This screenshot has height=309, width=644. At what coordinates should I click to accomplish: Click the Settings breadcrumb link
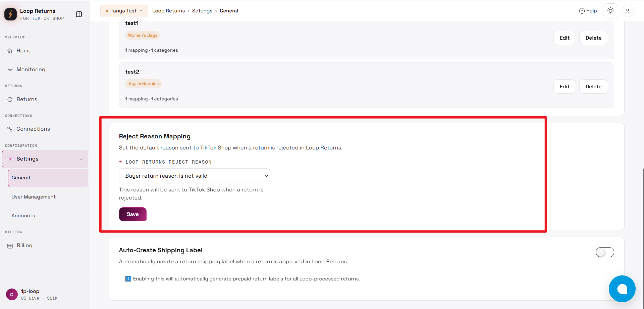pos(202,11)
